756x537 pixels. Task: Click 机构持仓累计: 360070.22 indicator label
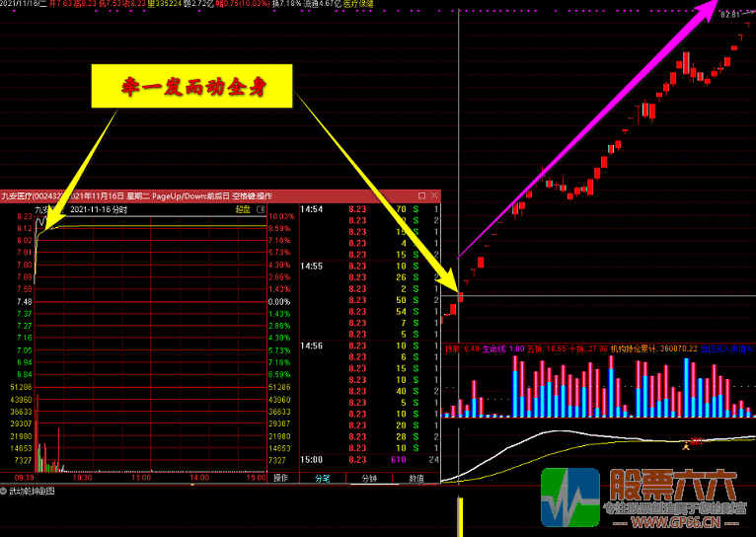tap(654, 348)
